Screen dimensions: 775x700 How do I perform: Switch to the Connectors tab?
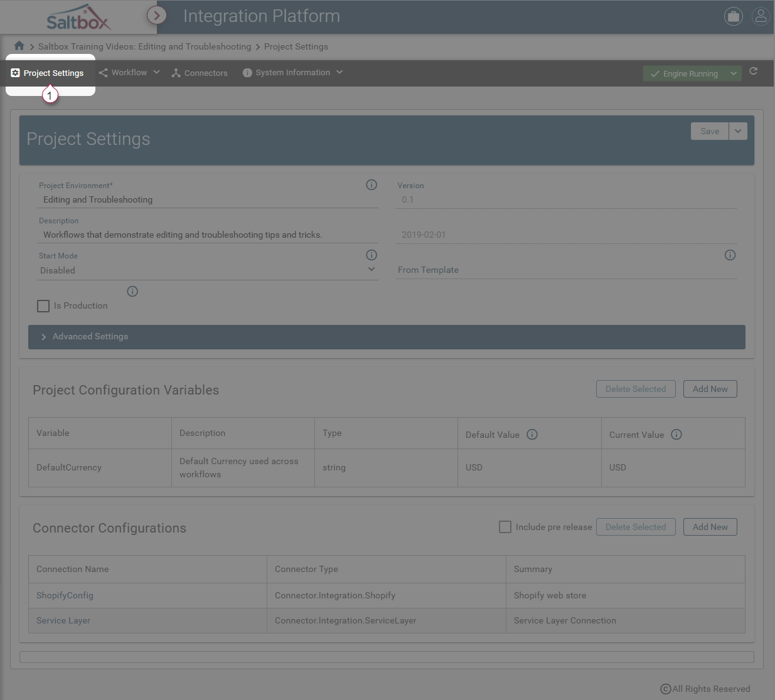coord(200,73)
